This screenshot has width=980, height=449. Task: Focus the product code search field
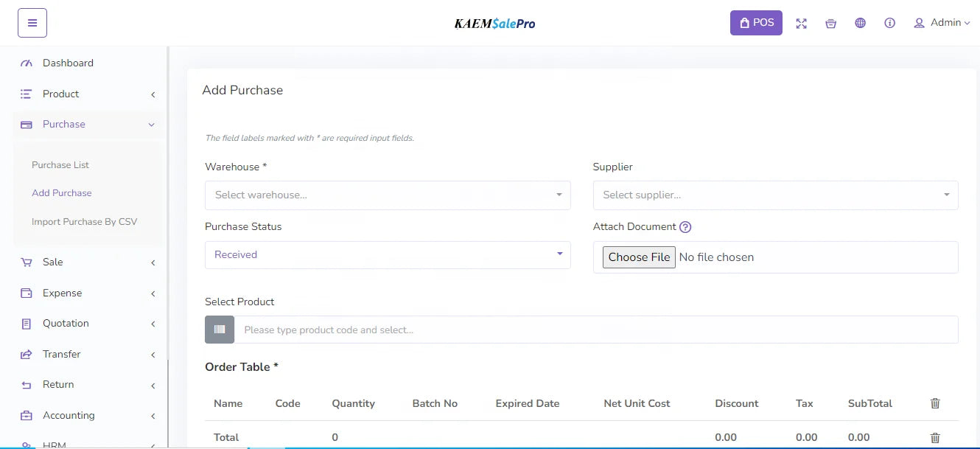[x=596, y=330]
